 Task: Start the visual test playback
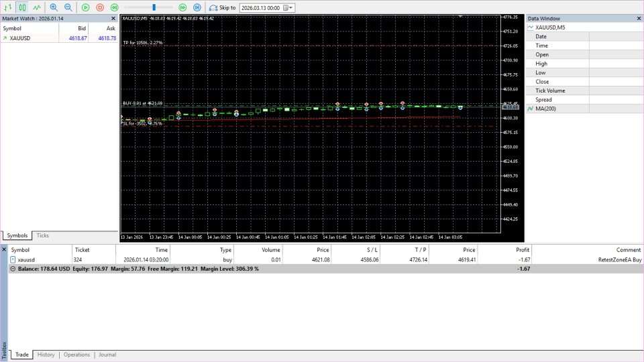(85, 7)
